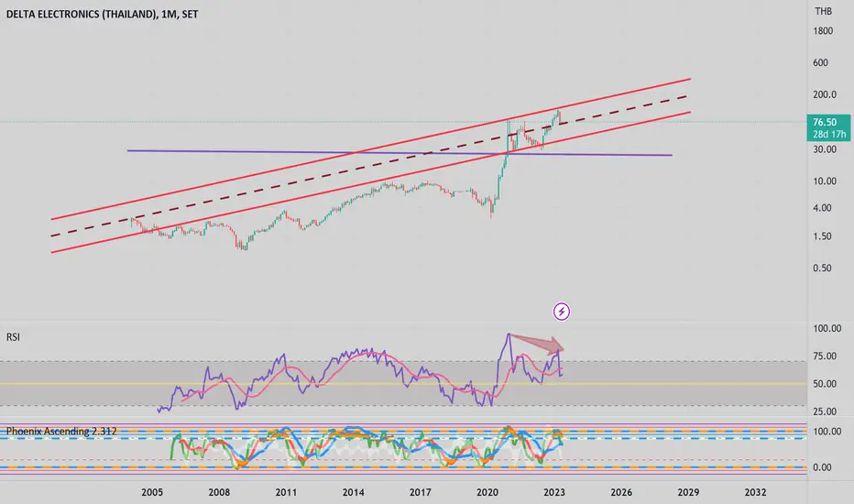
Task: Select the RSI indicator label
Action: [x=13, y=337]
